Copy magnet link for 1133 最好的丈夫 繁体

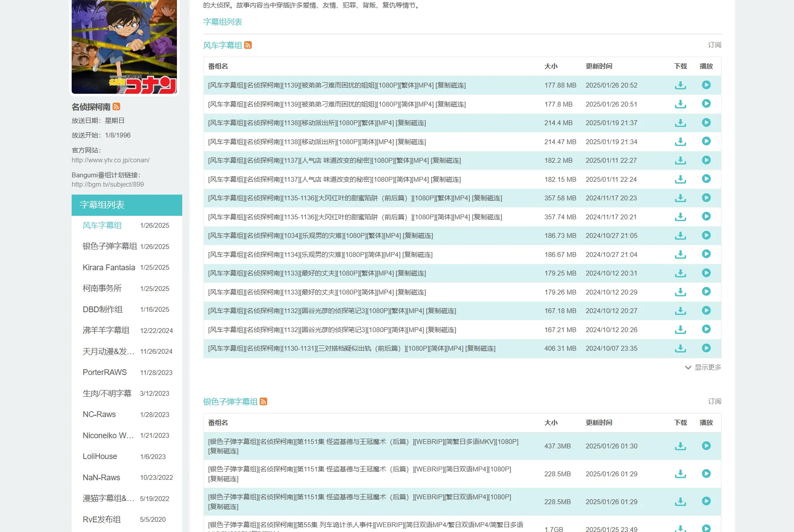click(411, 273)
